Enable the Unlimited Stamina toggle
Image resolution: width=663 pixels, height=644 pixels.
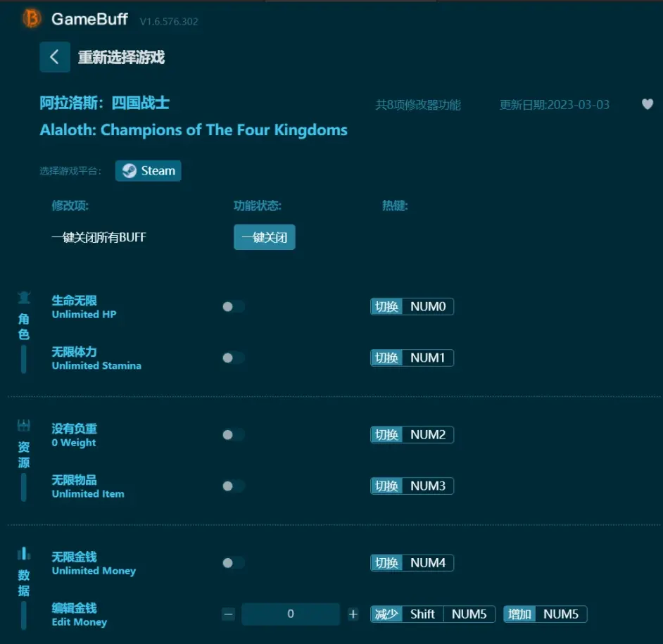click(234, 358)
